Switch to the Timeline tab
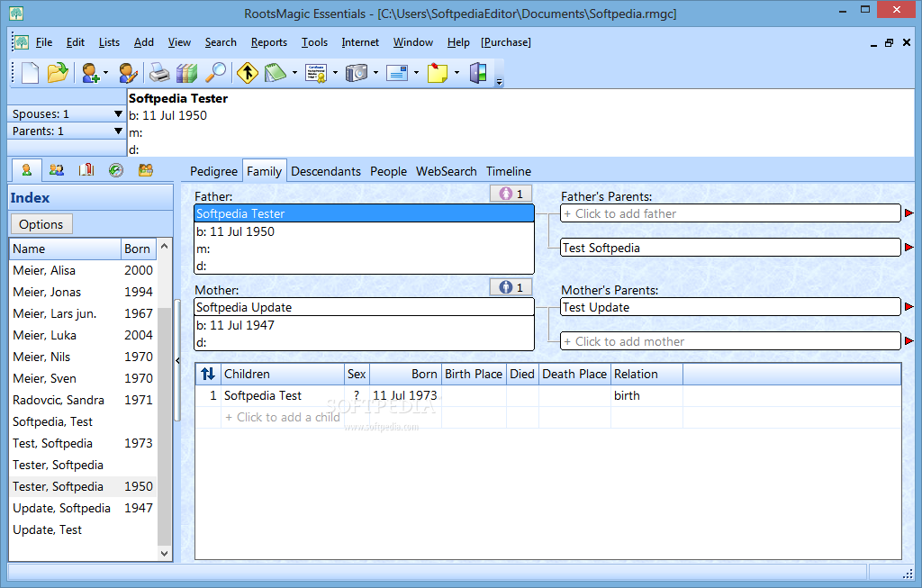The image size is (922, 588). pyautogui.click(x=508, y=171)
